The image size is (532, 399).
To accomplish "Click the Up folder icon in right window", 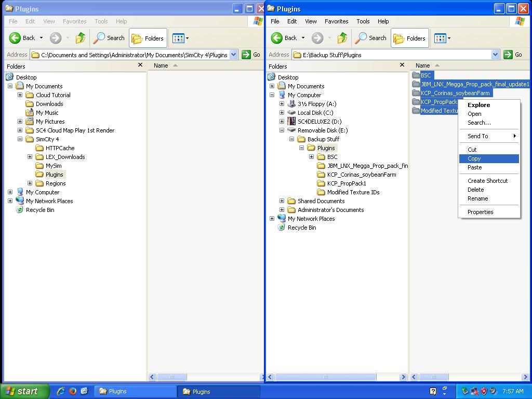I will pos(342,37).
